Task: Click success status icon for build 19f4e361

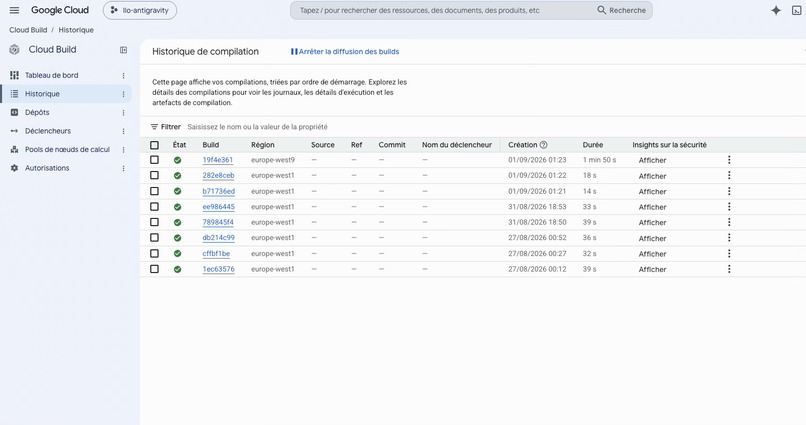Action: [x=177, y=160]
